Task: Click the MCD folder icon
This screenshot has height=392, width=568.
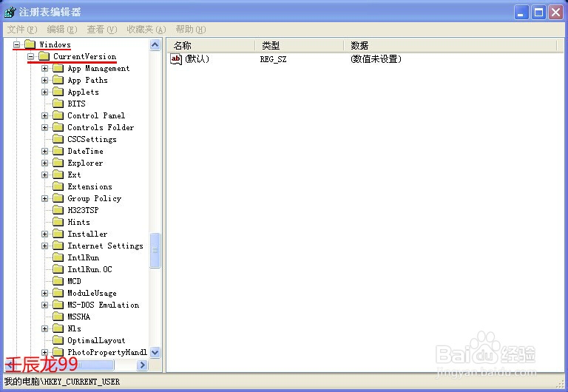Action: pyautogui.click(x=58, y=281)
